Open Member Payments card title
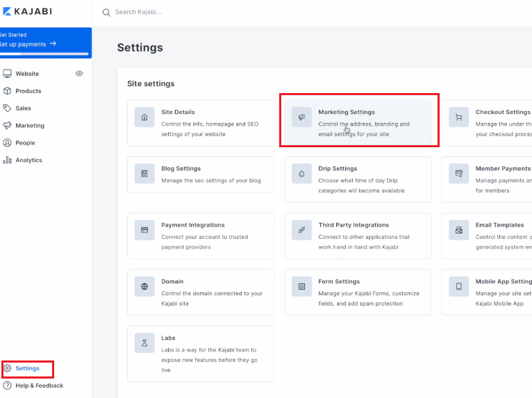 click(x=503, y=169)
